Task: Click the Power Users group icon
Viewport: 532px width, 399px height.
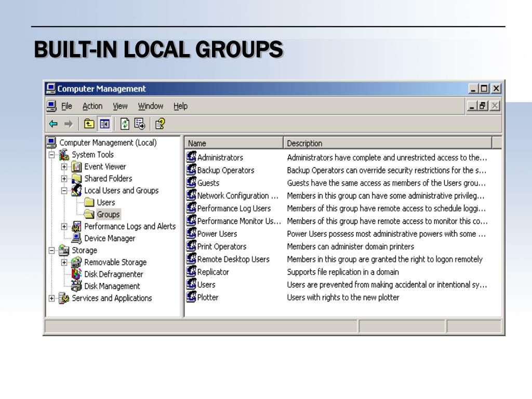Action: pyautogui.click(x=191, y=233)
